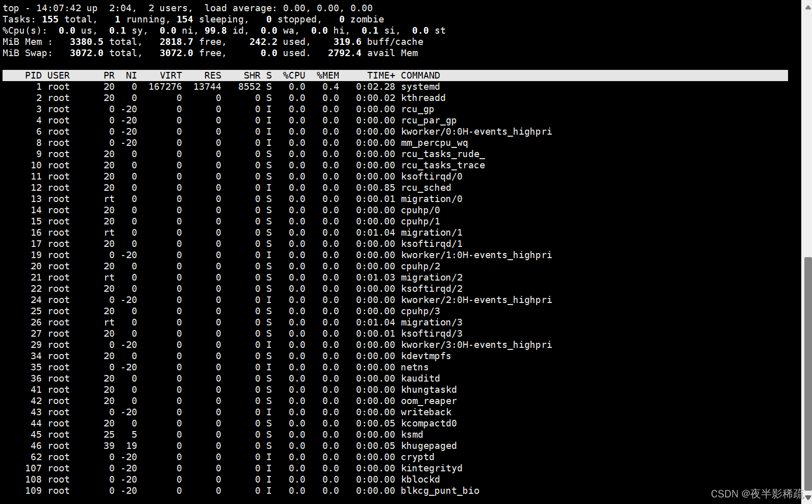The height and width of the screenshot is (504, 812).
Task: Click the ksoftirqd/1 command
Action: tap(432, 244)
